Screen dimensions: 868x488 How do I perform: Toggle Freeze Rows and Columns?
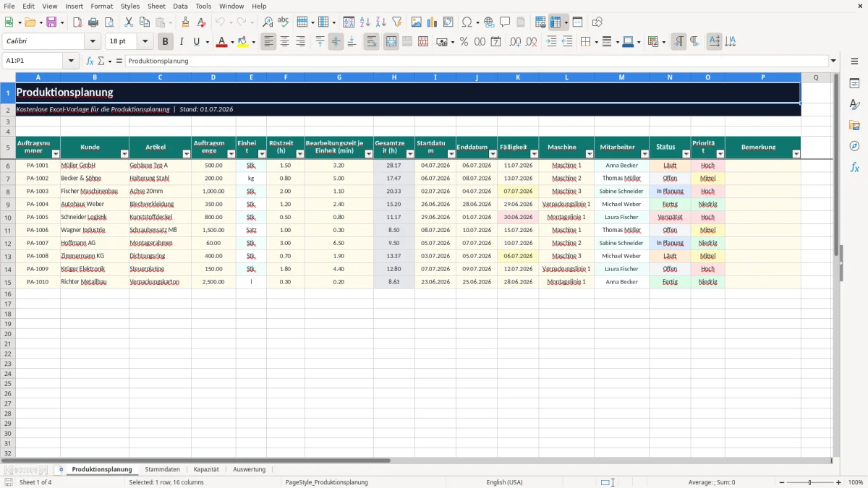[x=556, y=22]
